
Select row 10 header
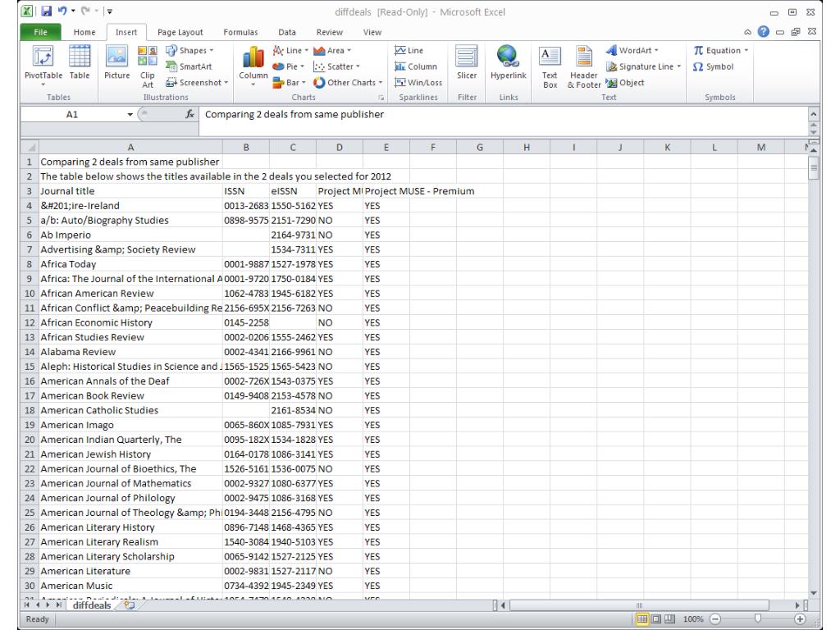tap(30, 294)
